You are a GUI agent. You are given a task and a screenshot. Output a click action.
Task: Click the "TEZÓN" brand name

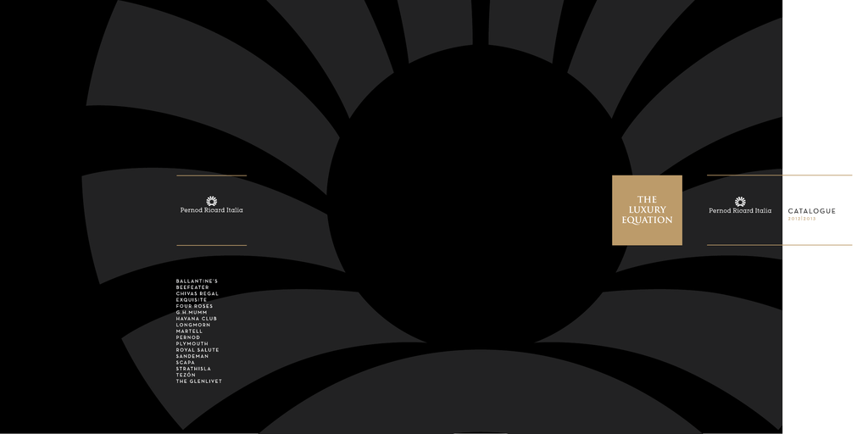point(186,375)
